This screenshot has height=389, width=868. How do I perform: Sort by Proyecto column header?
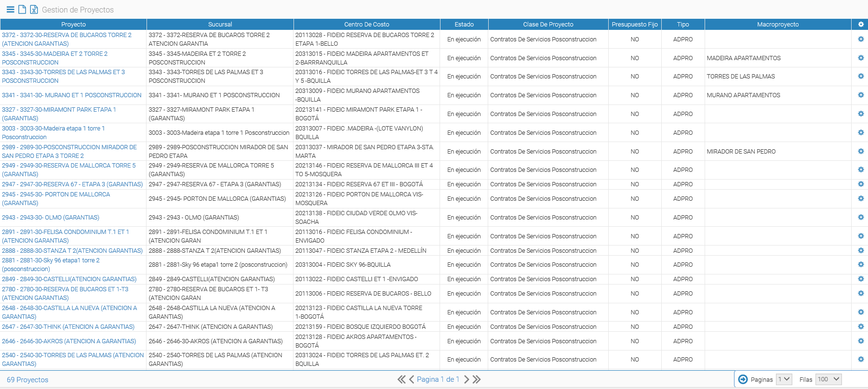(x=73, y=24)
